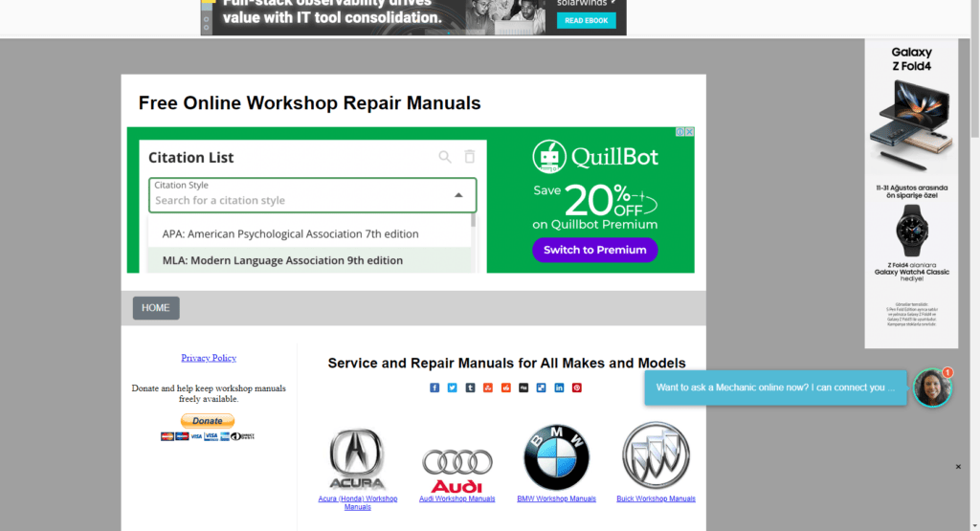Image resolution: width=980 pixels, height=531 pixels.
Task: Share the page on LinkedIn
Action: pyautogui.click(x=559, y=387)
